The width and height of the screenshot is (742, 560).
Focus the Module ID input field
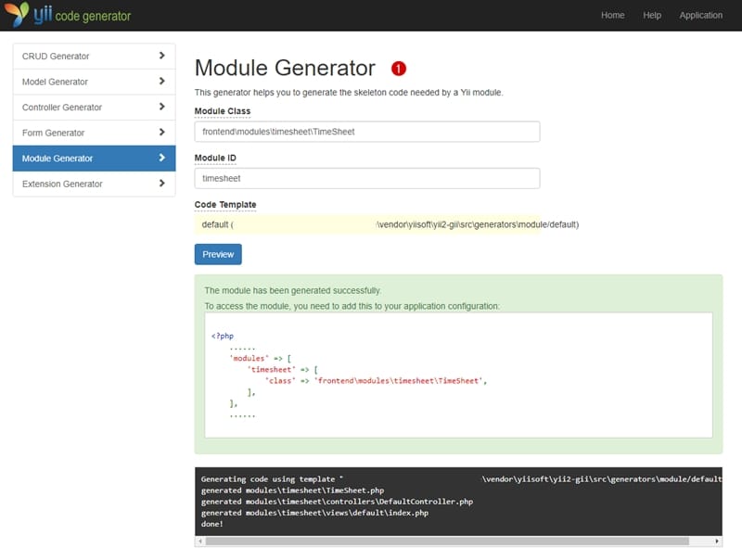tap(366, 176)
